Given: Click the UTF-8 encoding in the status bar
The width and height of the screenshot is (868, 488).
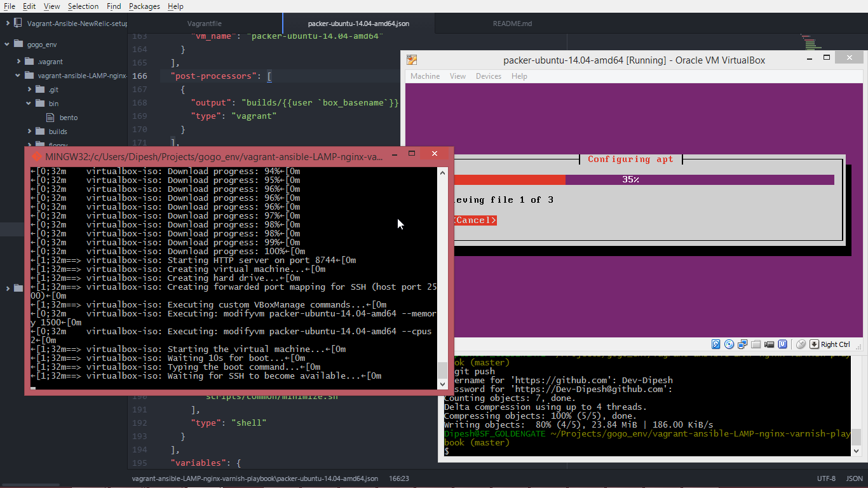Looking at the screenshot, I should click(827, 478).
